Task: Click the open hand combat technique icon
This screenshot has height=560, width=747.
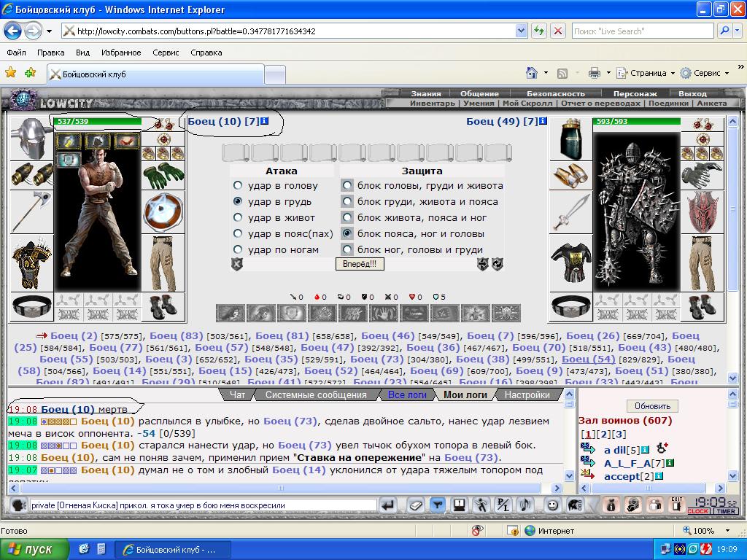Action: point(385,314)
